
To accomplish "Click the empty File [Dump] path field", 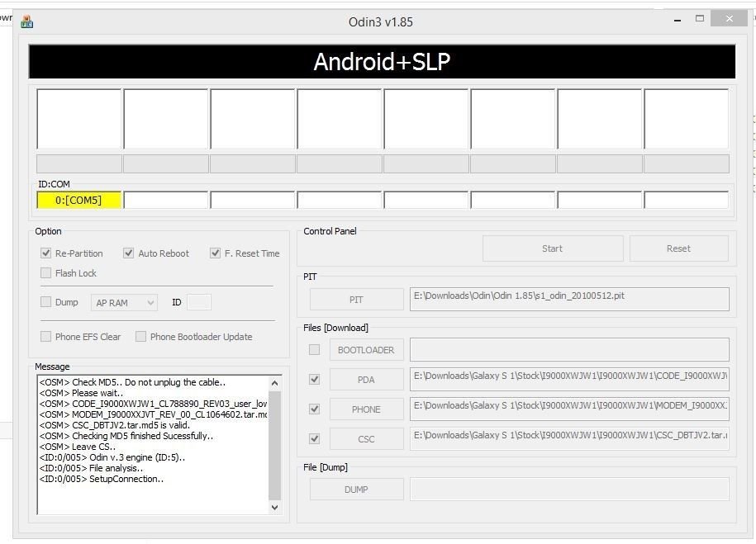I will (569, 489).
